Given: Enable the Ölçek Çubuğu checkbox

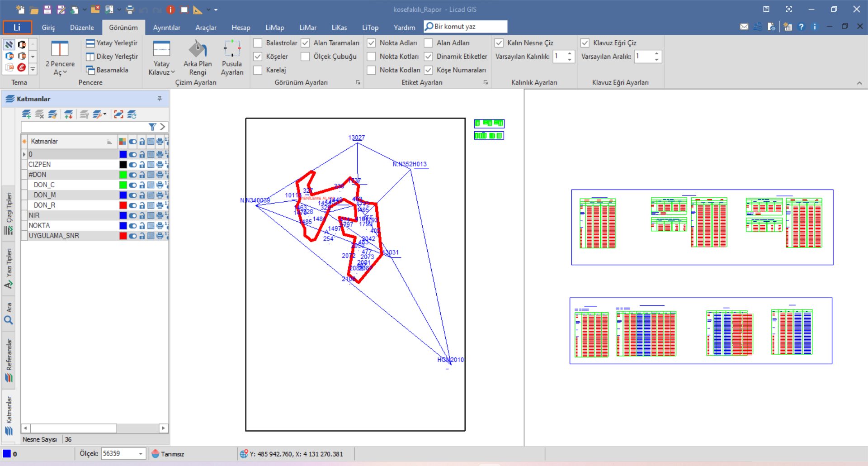Looking at the screenshot, I should [305, 57].
